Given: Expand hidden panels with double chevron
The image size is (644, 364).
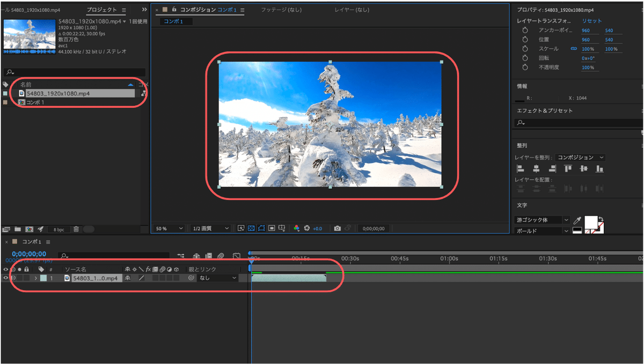Looking at the screenshot, I should pos(144,10).
